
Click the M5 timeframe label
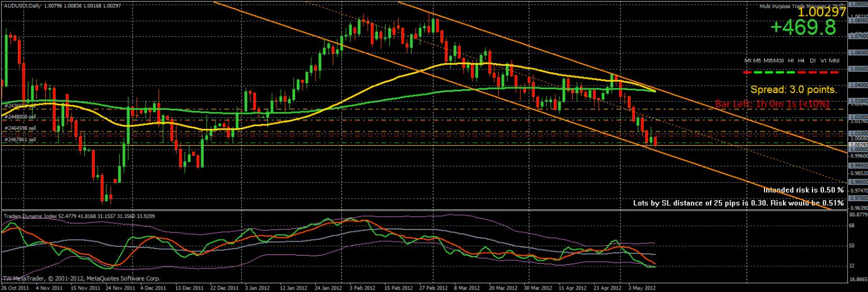[757, 61]
